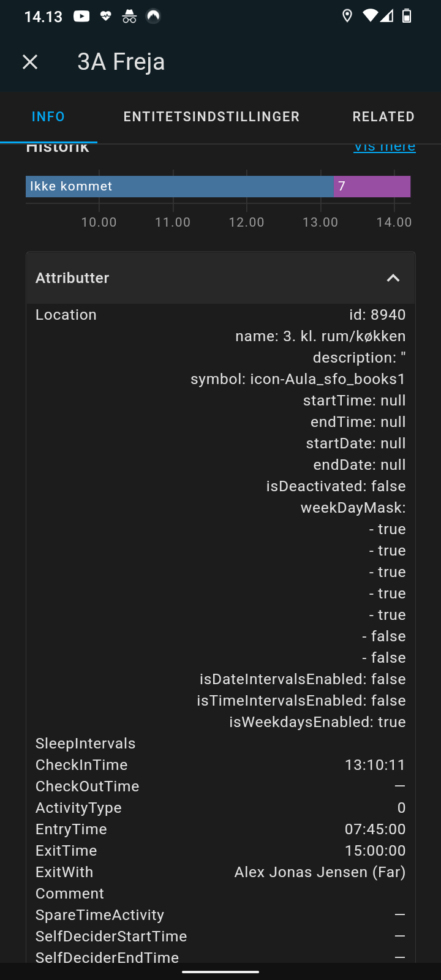Tap the location-in-use indicator icon

(347, 16)
